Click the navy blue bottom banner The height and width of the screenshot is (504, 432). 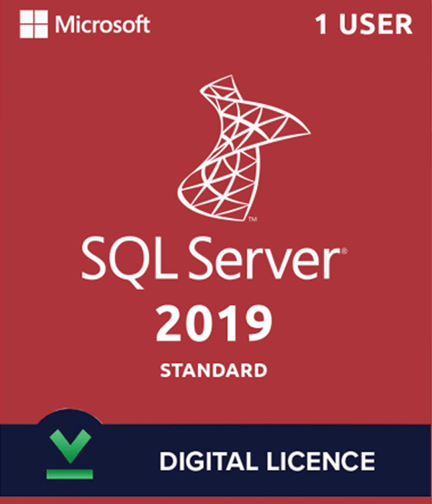click(216, 460)
